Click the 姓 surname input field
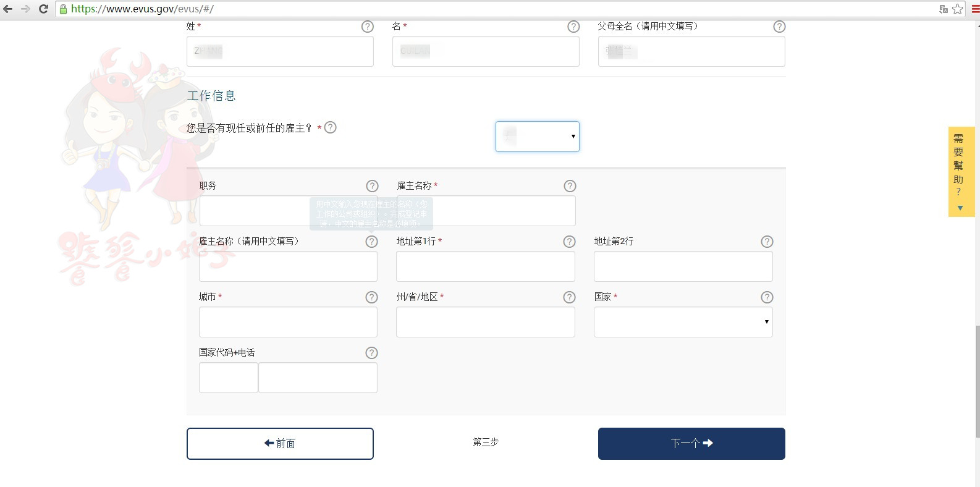Screen dimensions: 980x487 click(x=280, y=51)
